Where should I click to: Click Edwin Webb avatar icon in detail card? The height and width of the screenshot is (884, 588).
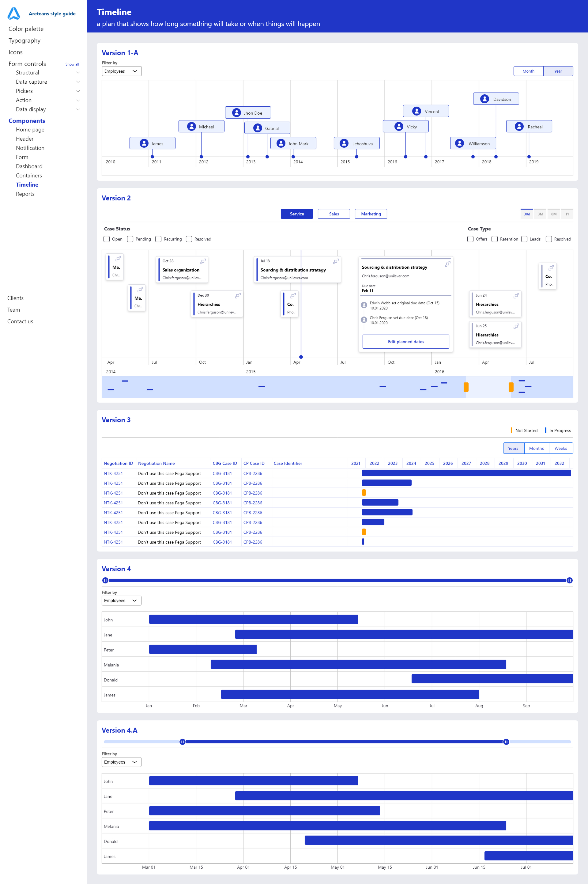[x=364, y=305]
